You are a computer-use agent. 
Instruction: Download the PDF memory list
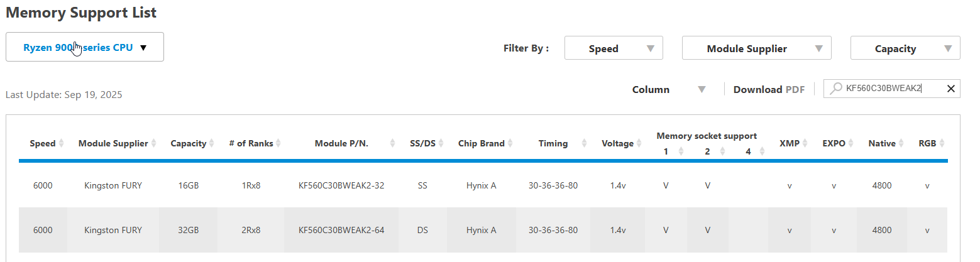click(768, 89)
